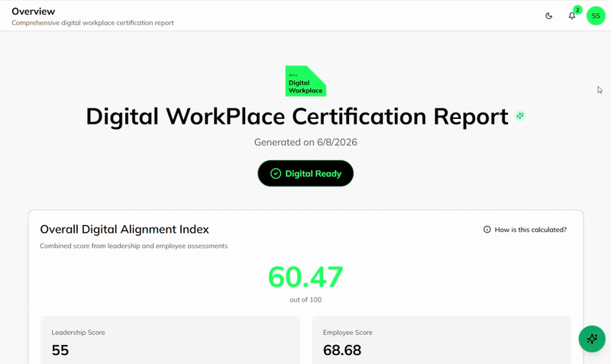This screenshot has width=611, height=364.
Task: Open the SS user avatar menu
Action: 596,16
